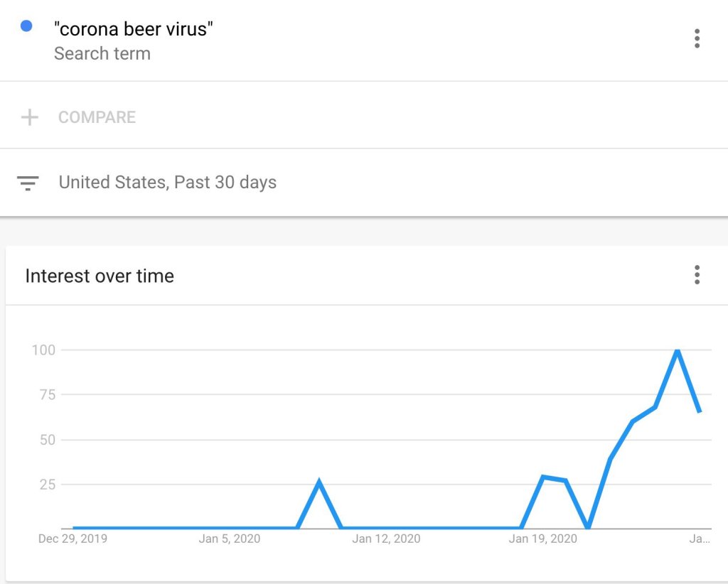728x584 pixels.
Task: Select the "corona beer virus" search term text
Action: (134, 29)
